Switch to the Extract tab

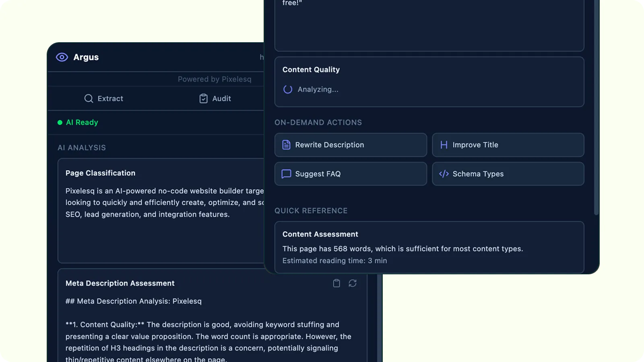click(104, 99)
